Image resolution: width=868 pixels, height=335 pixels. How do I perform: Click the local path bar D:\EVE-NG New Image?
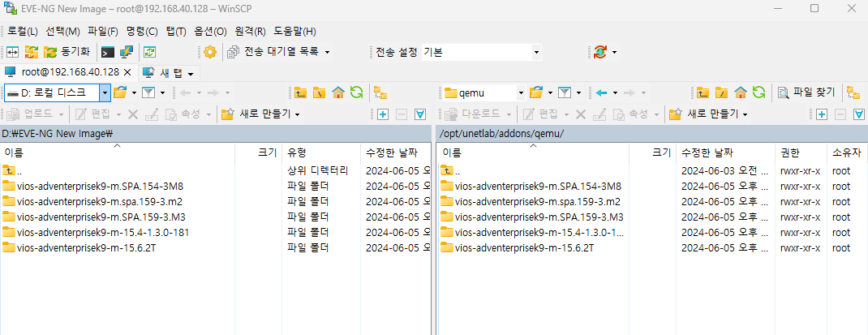215,134
